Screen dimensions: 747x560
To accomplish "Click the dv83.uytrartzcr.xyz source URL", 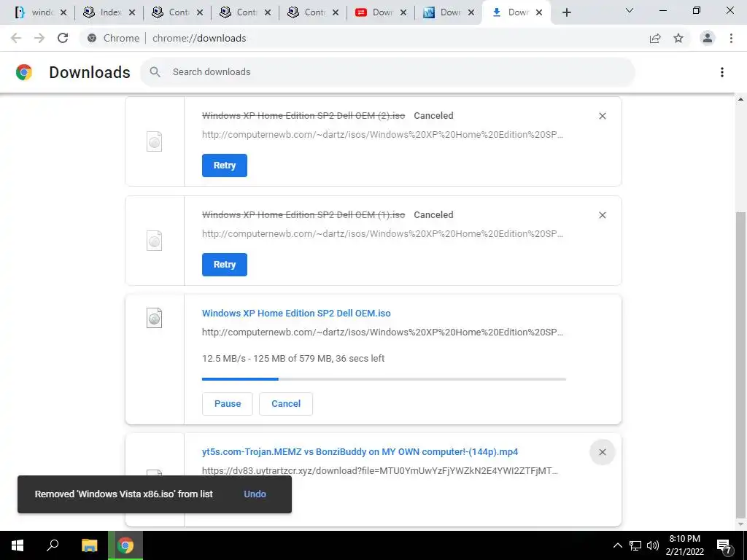I will coord(379,471).
